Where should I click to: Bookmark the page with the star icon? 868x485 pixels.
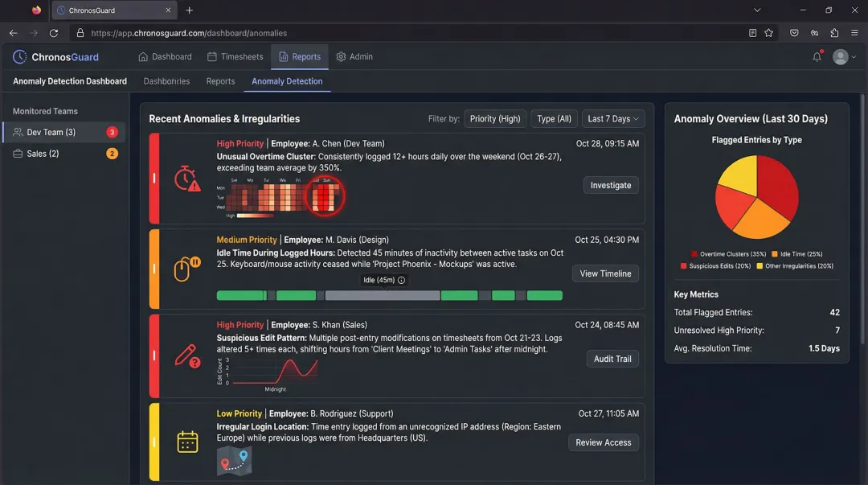768,33
